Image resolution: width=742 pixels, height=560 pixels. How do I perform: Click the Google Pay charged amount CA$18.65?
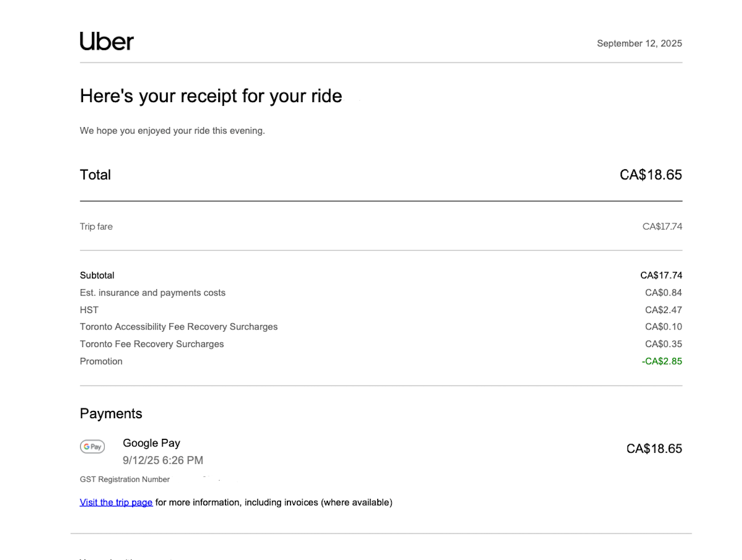click(654, 449)
